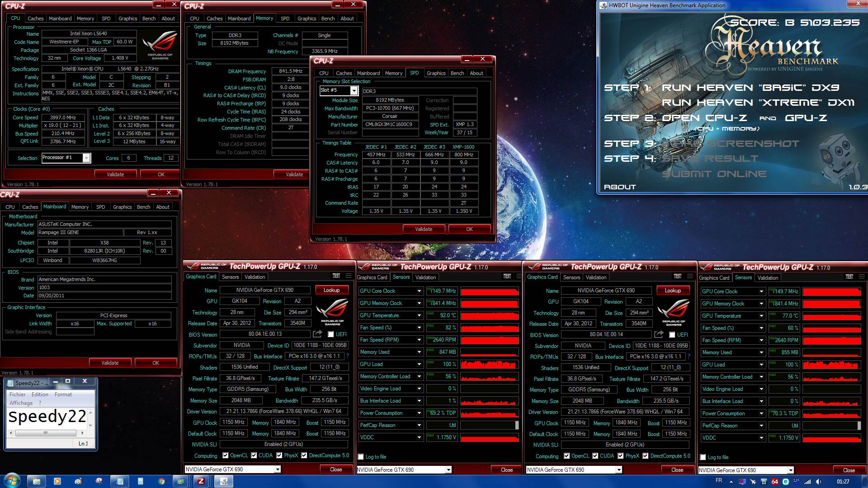Click SUBMIT ONLINE in the HWBOT window

point(714,174)
